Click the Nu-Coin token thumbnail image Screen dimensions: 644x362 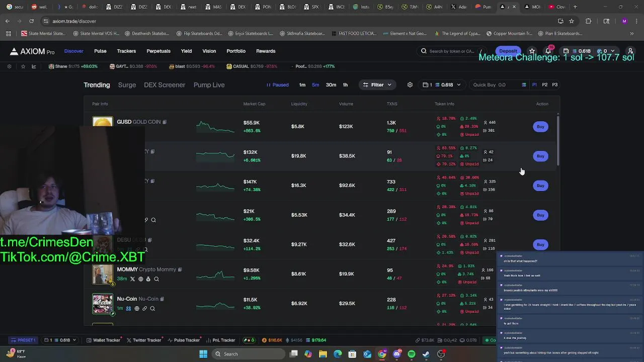[103, 304]
